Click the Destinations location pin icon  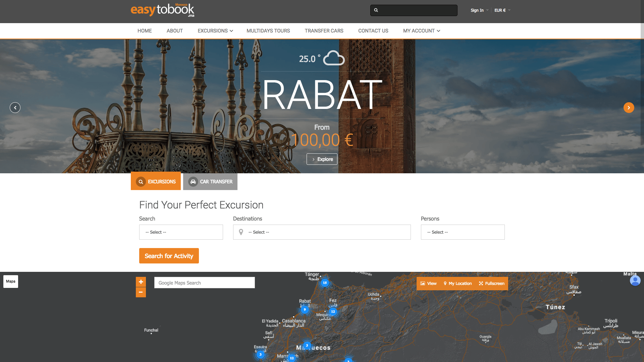[241, 232]
